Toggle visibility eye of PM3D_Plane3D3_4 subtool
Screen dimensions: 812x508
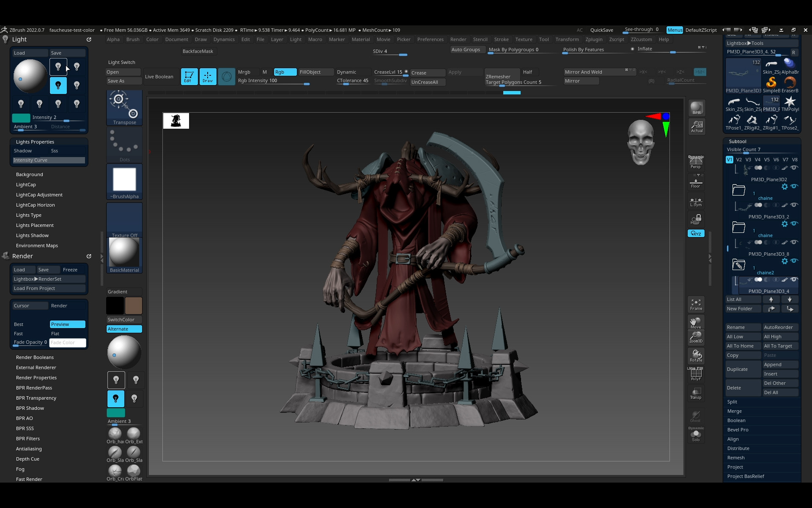pos(794,279)
